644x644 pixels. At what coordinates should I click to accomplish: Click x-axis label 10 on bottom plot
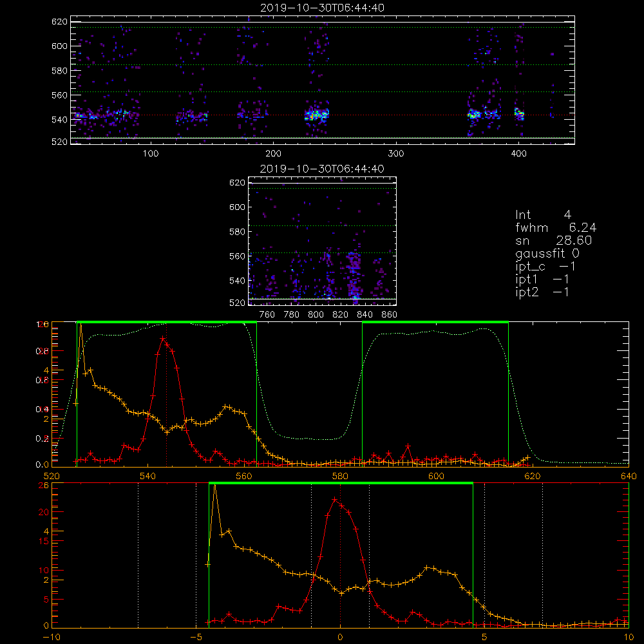click(629, 638)
